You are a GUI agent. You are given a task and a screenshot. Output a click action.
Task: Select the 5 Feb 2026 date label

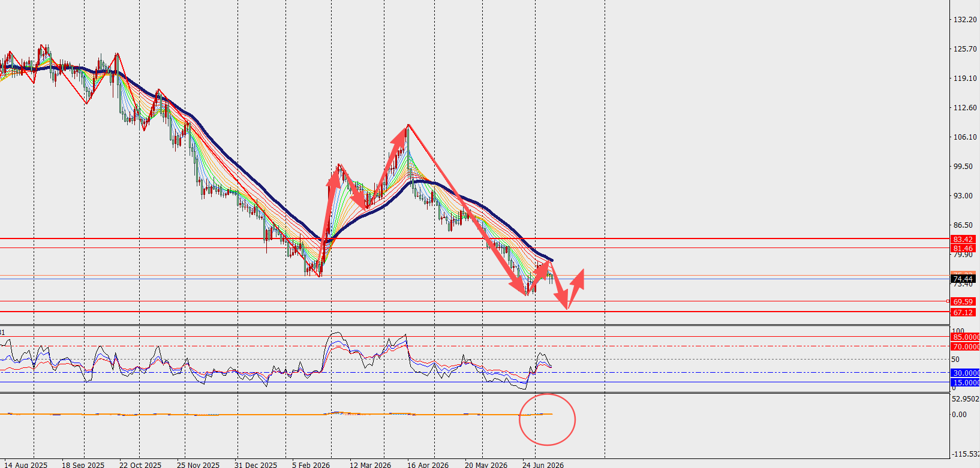pos(311,464)
